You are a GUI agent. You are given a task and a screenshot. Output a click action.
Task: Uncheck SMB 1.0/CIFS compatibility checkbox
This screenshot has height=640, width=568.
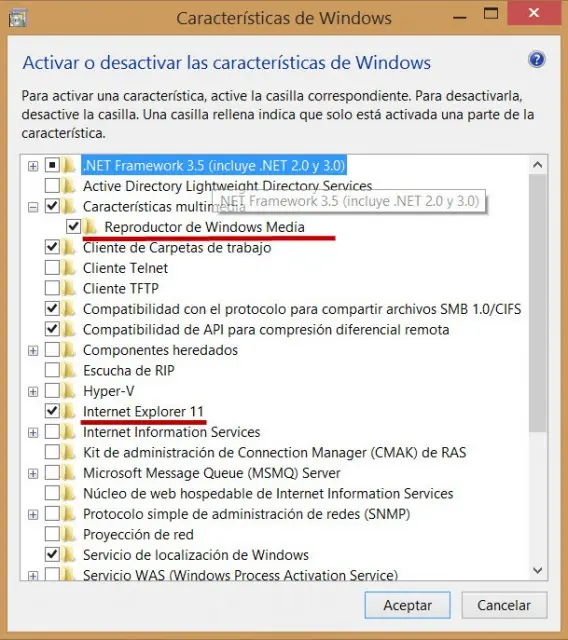pyautogui.click(x=52, y=309)
